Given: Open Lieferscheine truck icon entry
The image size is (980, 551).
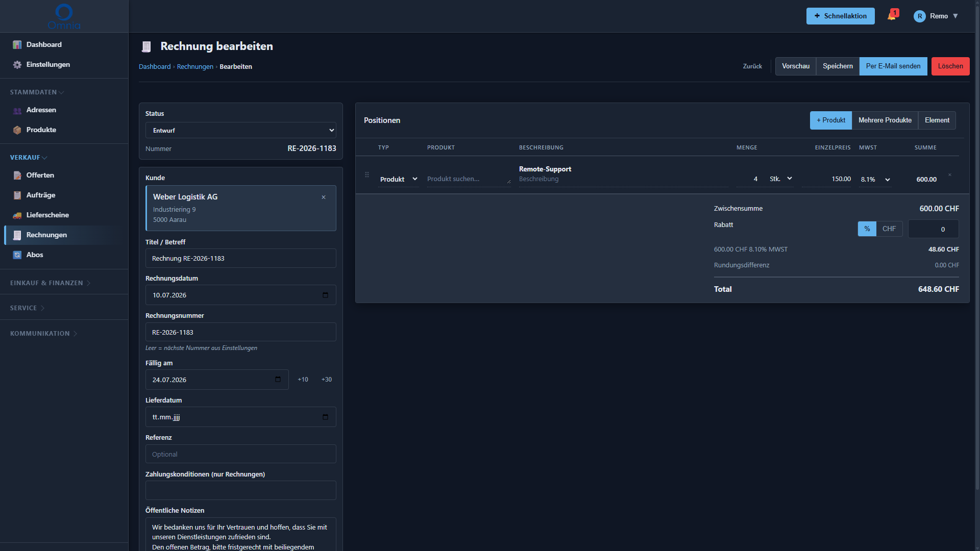Looking at the screenshot, I should [17, 215].
